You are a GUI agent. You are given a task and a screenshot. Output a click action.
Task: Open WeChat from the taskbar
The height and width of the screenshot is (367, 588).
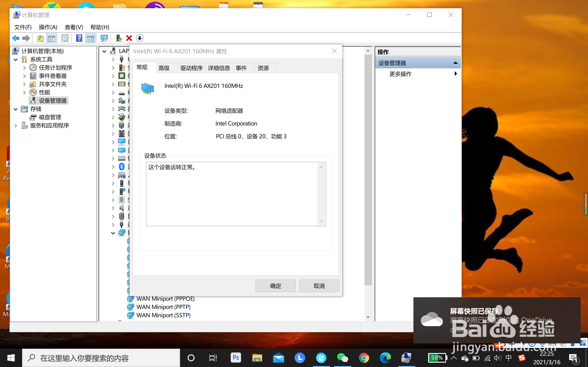[x=342, y=358]
